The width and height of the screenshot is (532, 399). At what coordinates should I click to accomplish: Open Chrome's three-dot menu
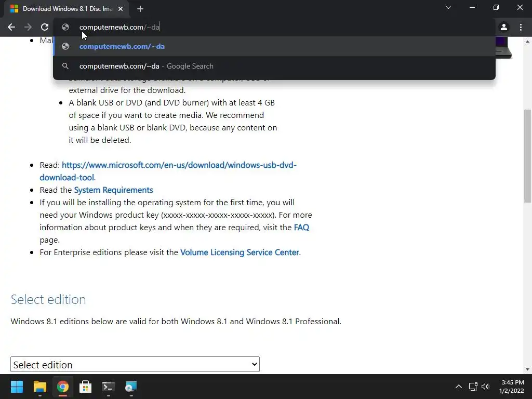[x=521, y=27]
